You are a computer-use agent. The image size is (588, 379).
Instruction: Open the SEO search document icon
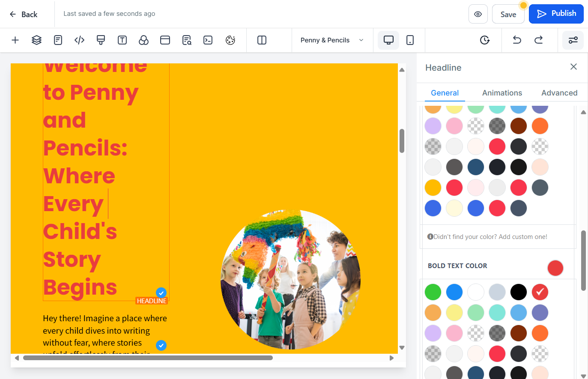click(x=187, y=40)
